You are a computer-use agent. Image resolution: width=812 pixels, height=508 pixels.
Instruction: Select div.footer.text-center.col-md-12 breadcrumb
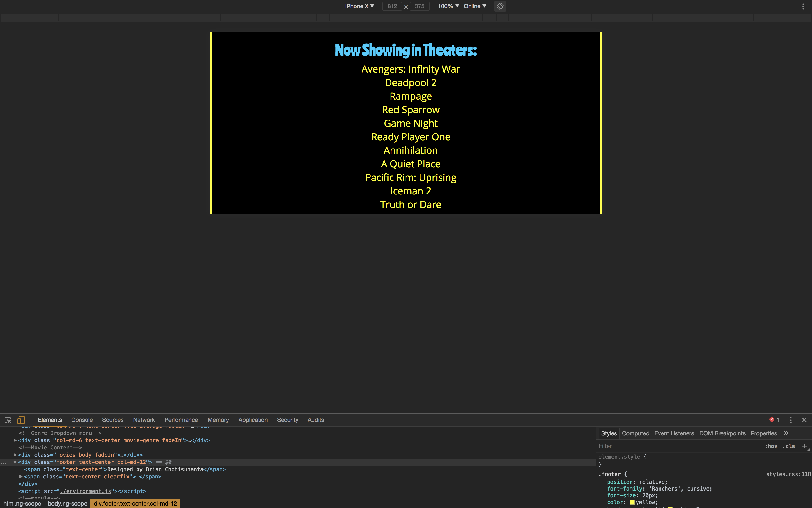(x=135, y=504)
